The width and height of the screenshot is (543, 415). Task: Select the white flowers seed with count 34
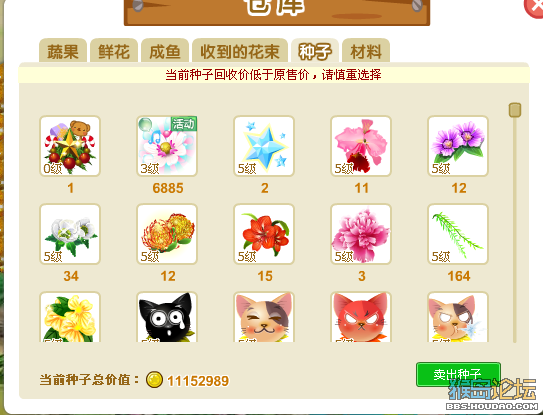click(70, 234)
